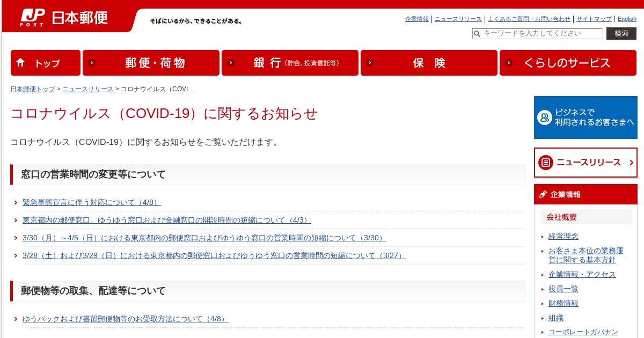Open the くらしのサービス navigation menu

pyautogui.click(x=568, y=63)
